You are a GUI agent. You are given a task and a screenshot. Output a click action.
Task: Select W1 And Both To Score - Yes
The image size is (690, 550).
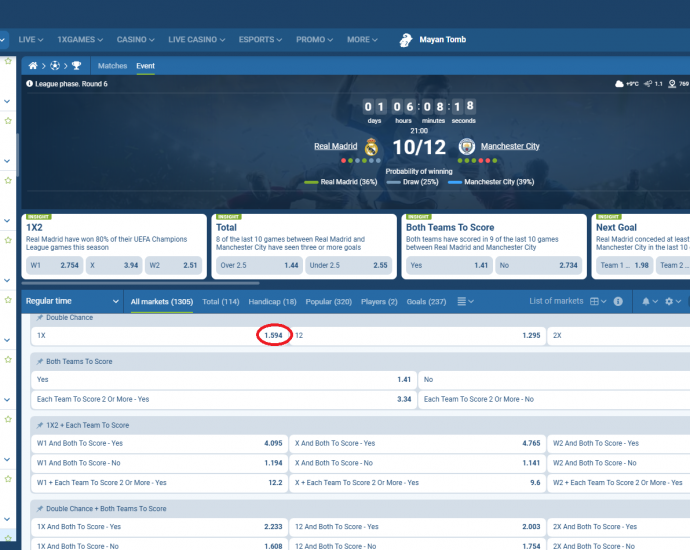[x=160, y=444]
